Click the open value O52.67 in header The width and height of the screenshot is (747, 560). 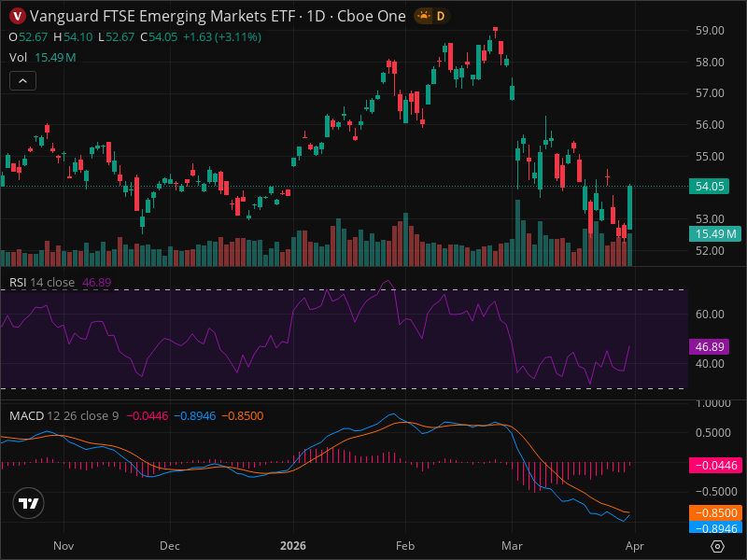pyautogui.click(x=28, y=37)
